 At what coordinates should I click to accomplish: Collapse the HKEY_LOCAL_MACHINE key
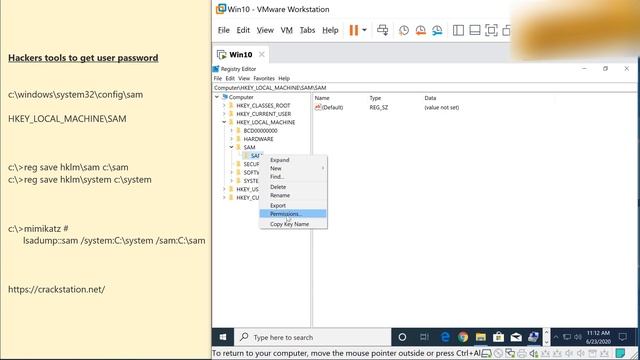pos(224,122)
